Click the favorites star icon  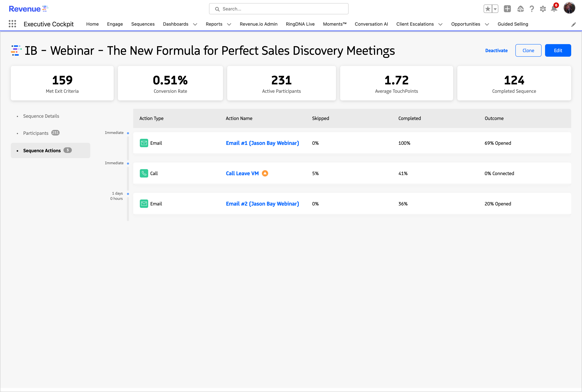(x=487, y=9)
